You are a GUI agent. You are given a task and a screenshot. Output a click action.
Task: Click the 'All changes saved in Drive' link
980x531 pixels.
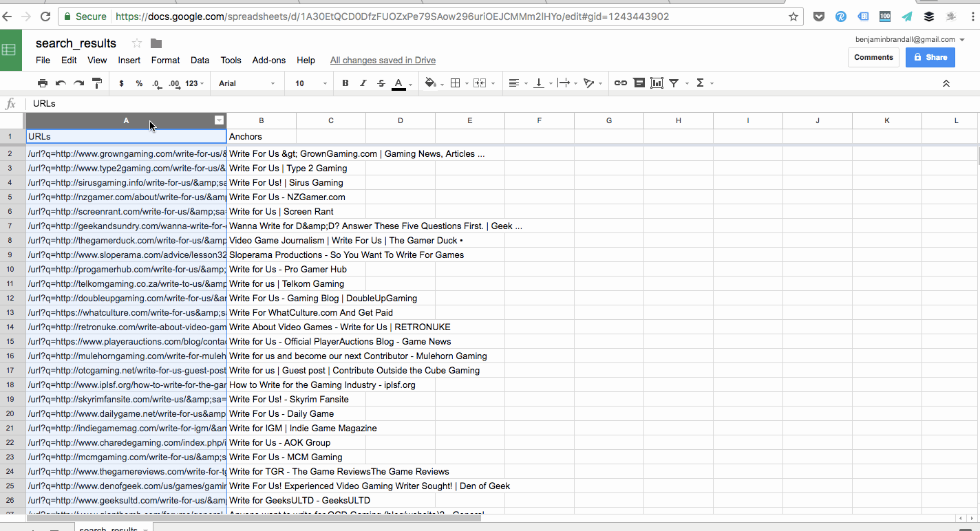(383, 60)
